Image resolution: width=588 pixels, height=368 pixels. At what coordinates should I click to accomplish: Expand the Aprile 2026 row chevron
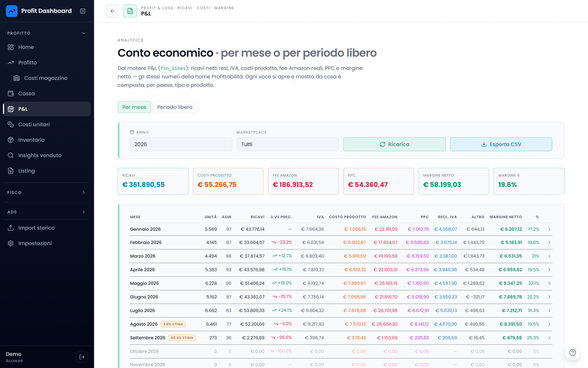549,270
